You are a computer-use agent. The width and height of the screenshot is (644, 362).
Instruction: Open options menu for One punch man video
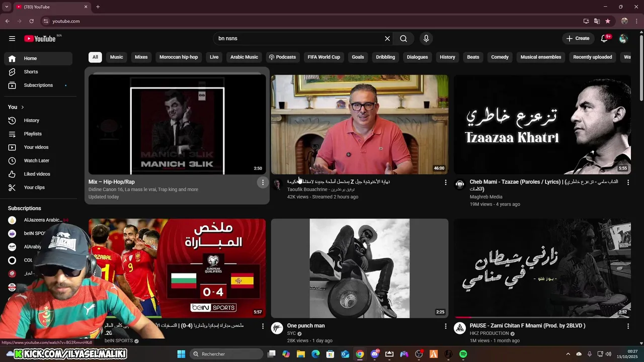point(445,326)
